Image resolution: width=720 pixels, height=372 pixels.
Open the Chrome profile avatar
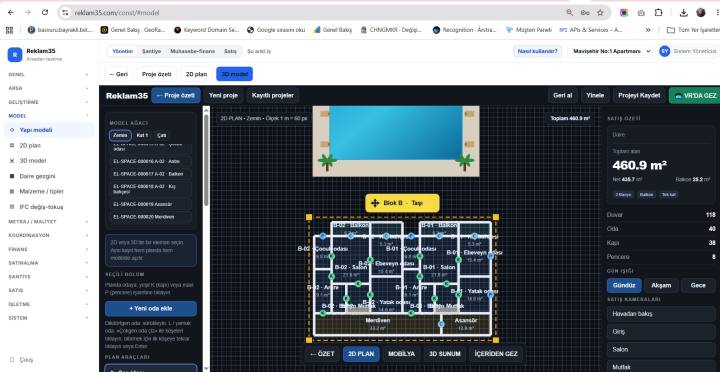[701, 12]
